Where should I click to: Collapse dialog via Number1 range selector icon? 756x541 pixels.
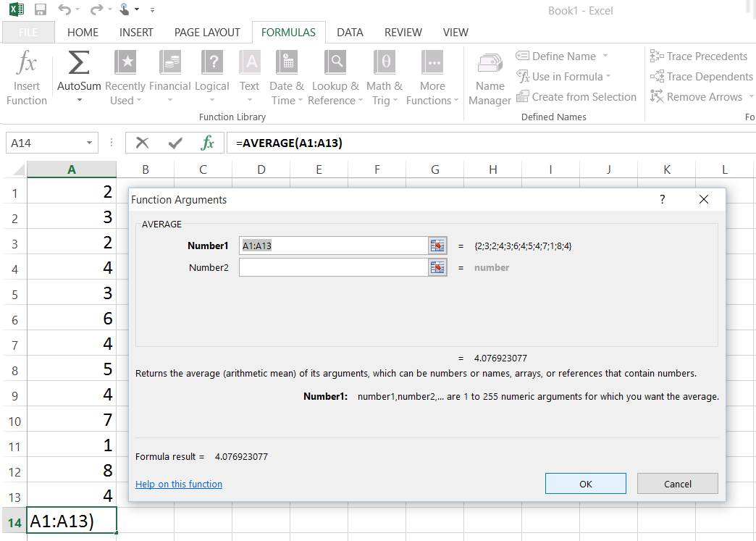[x=437, y=246]
